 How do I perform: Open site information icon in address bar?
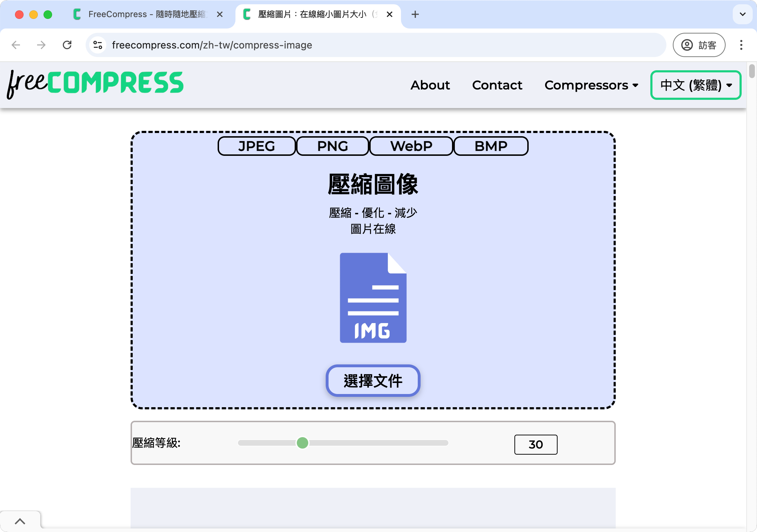click(98, 45)
